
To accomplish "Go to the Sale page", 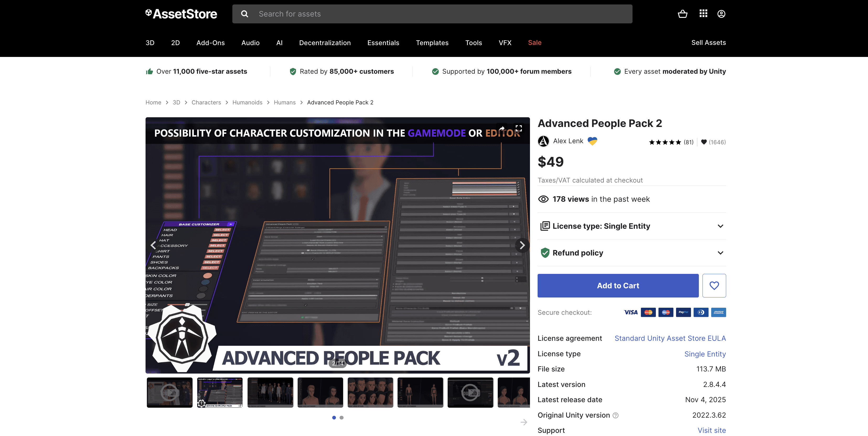I will (534, 42).
